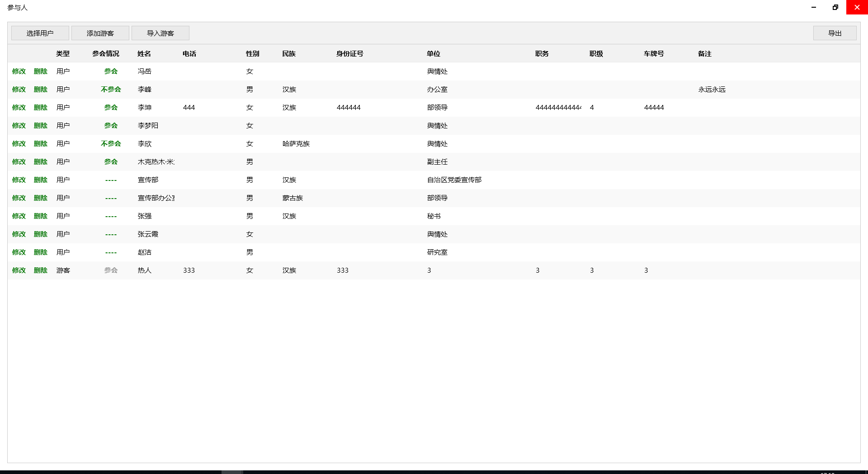Edit 冯岳's row via 修改
The width and height of the screenshot is (868, 474).
coord(19,71)
